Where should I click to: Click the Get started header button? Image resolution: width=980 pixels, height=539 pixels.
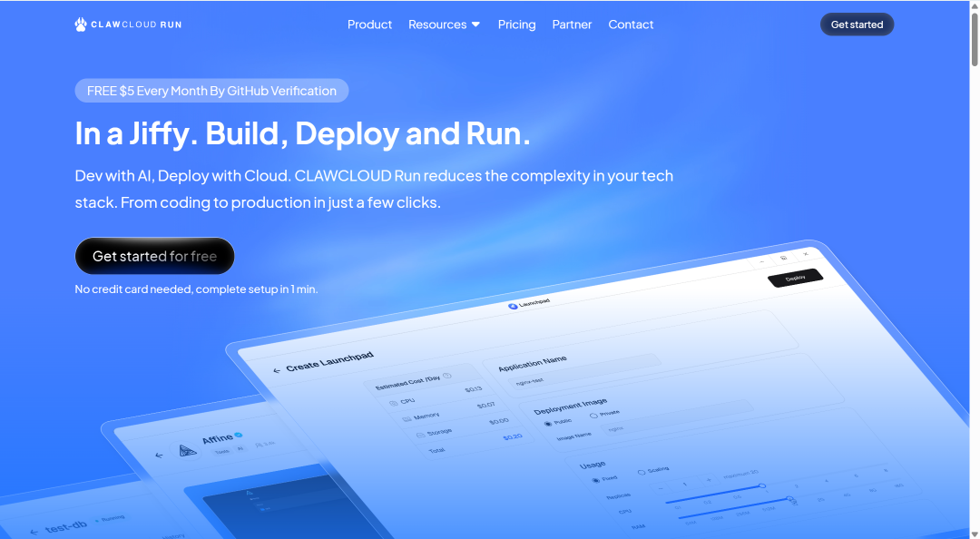coord(857,24)
